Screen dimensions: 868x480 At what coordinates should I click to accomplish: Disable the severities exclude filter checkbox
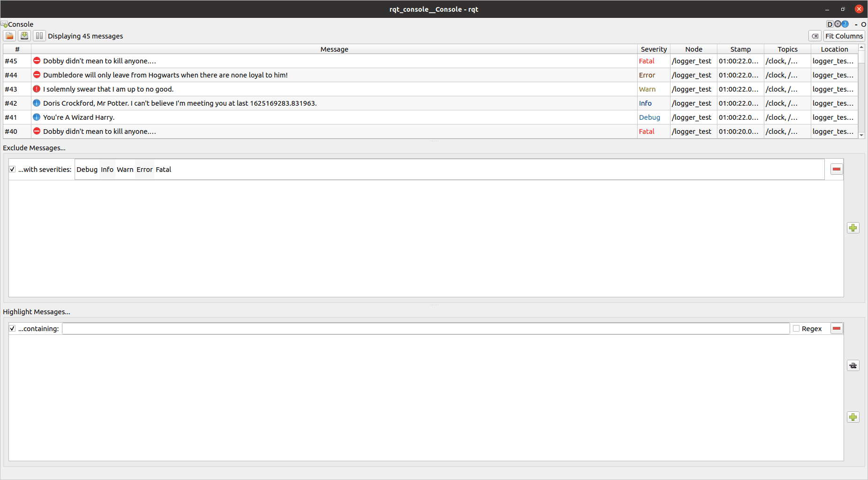(x=12, y=170)
